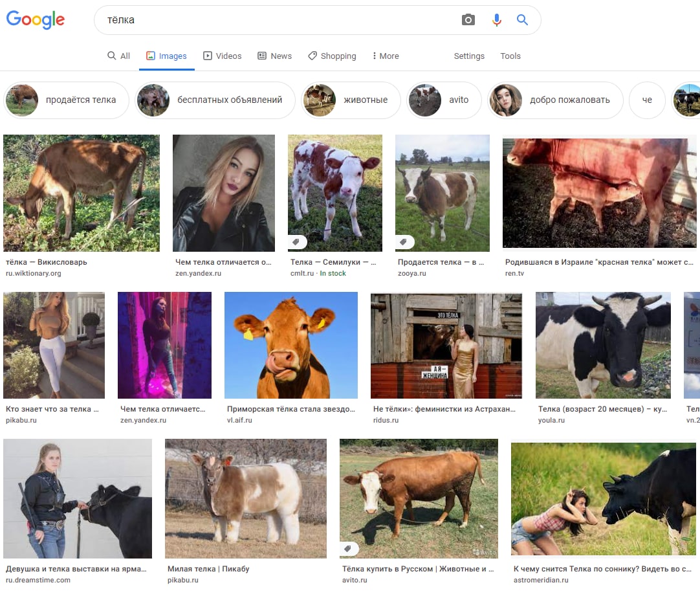The height and width of the screenshot is (598, 700).
Task: Click the product tag icon on avito.ru cow image
Action: point(349,549)
